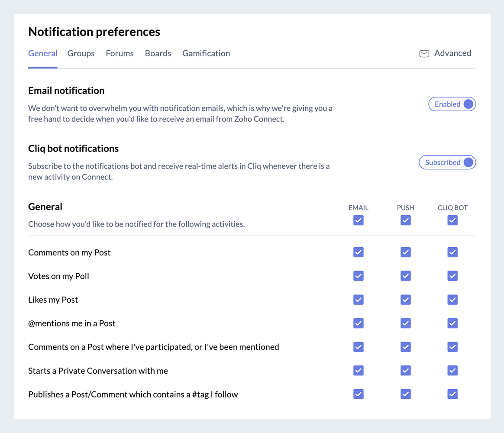Image resolution: width=504 pixels, height=433 pixels.
Task: Select the General tab
Action: (43, 54)
